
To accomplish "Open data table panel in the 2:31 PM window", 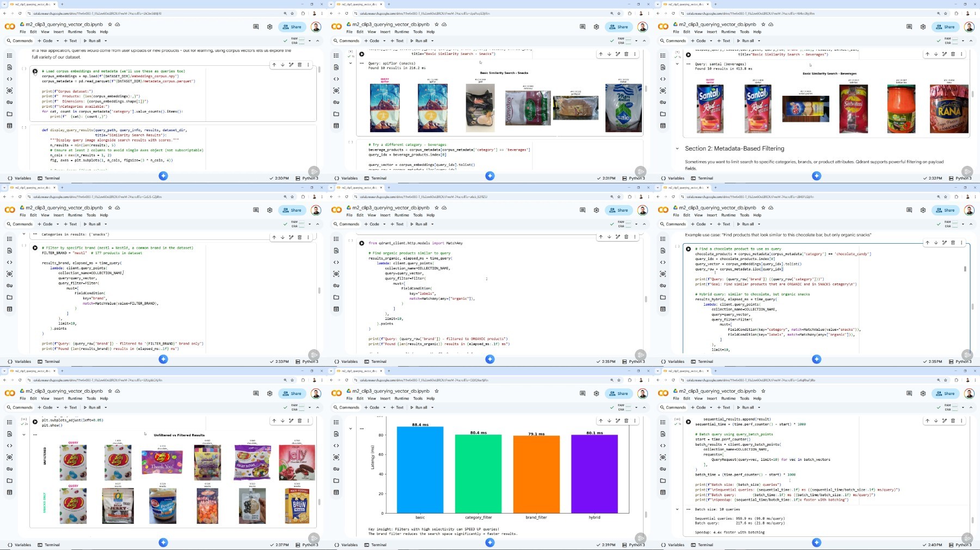I will pyautogui.click(x=336, y=126).
